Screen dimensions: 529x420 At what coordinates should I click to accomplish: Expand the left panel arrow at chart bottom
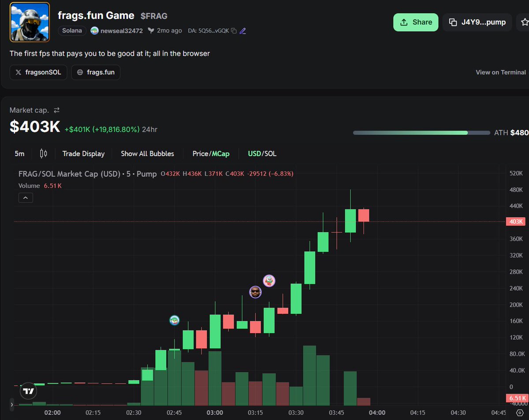pos(12,404)
